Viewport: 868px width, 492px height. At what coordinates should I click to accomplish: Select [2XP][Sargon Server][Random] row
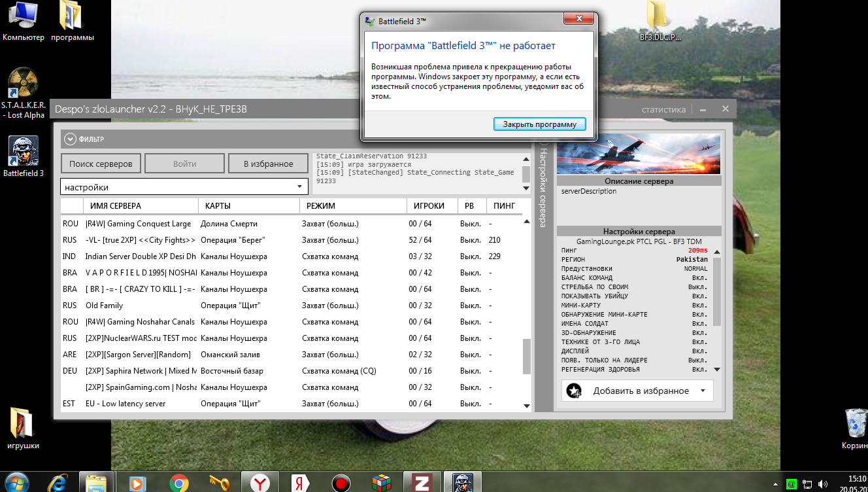pyautogui.click(x=292, y=355)
